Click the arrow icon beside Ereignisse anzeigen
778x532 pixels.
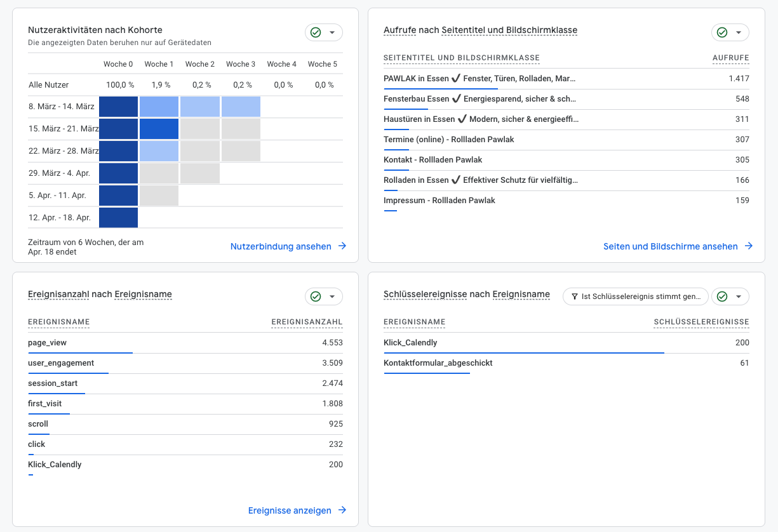tap(342, 510)
